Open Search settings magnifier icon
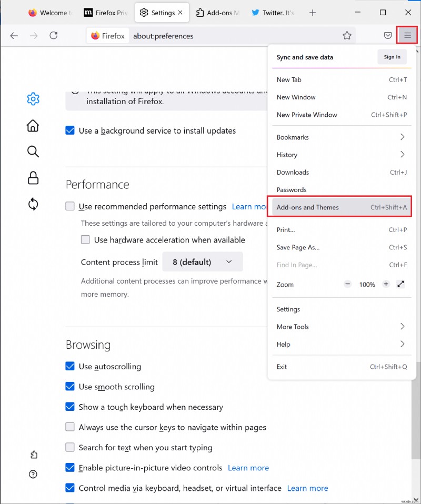The width and height of the screenshot is (421, 504). coord(33,152)
